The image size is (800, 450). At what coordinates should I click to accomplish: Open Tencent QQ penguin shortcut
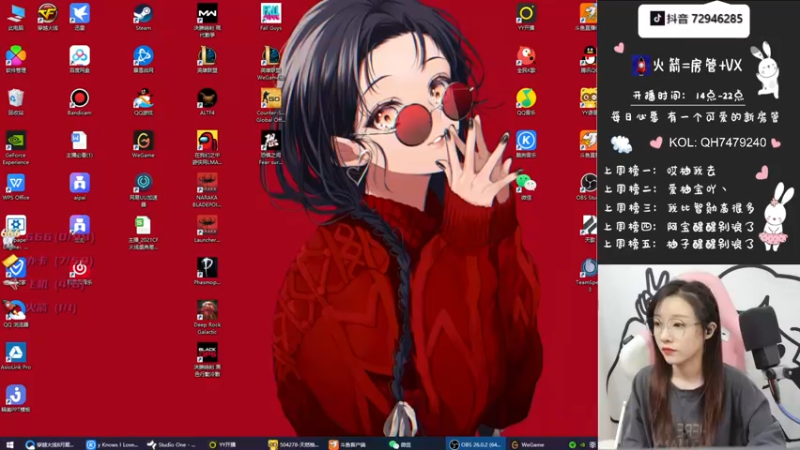[x=589, y=59]
